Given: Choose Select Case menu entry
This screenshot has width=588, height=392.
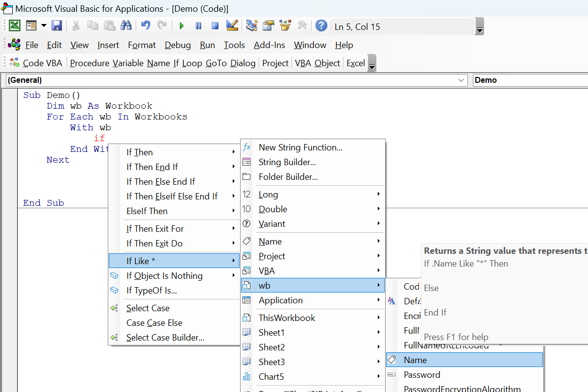Looking at the screenshot, I should (x=174, y=308).
